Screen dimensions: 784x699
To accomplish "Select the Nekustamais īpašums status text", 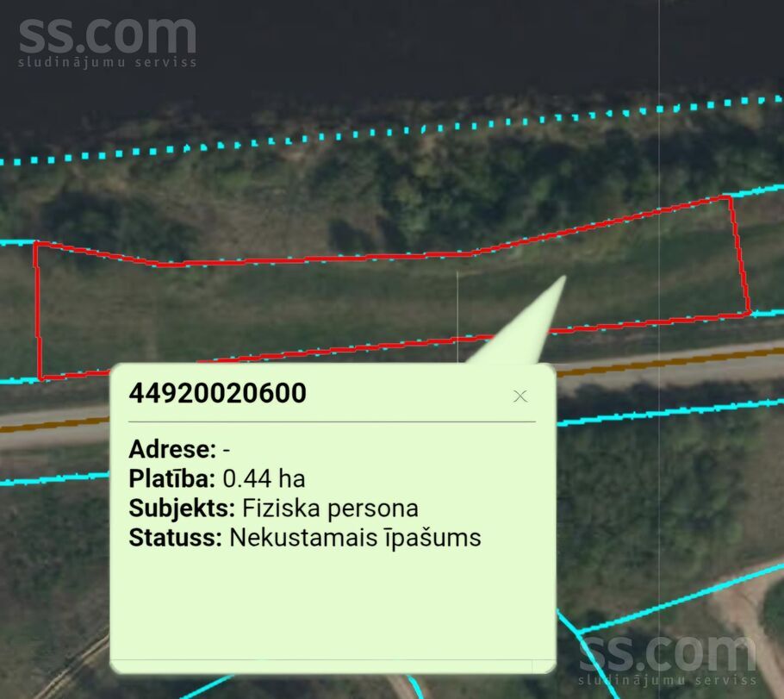I will pos(355,539).
